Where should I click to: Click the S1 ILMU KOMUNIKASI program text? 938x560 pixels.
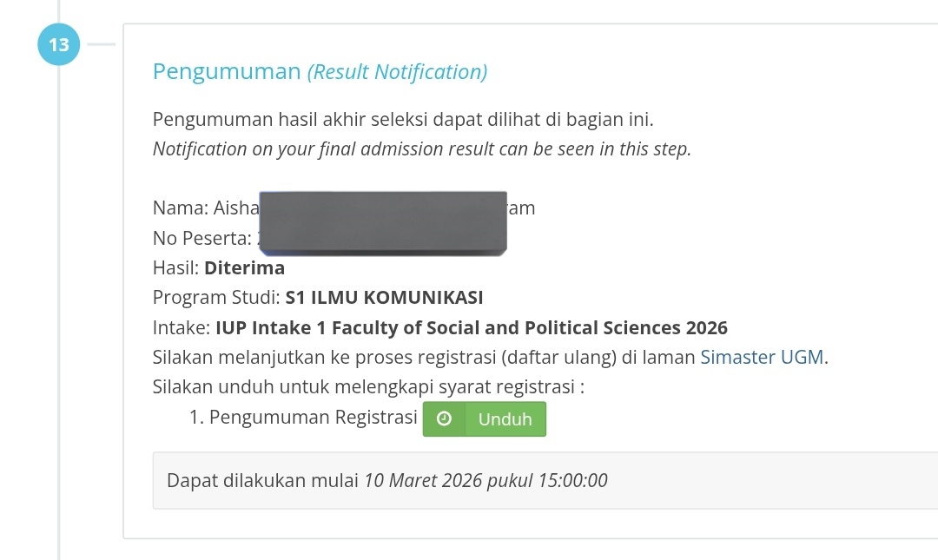(384, 297)
